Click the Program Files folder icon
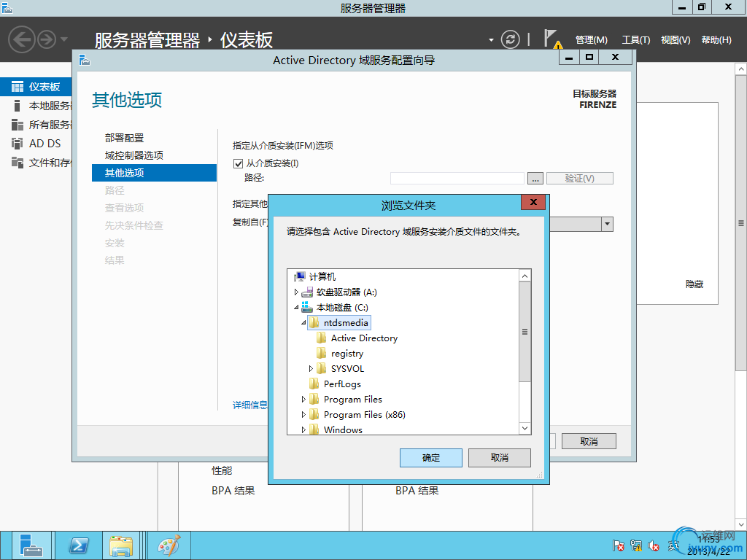Viewport: 747px width, 560px height. (x=314, y=399)
